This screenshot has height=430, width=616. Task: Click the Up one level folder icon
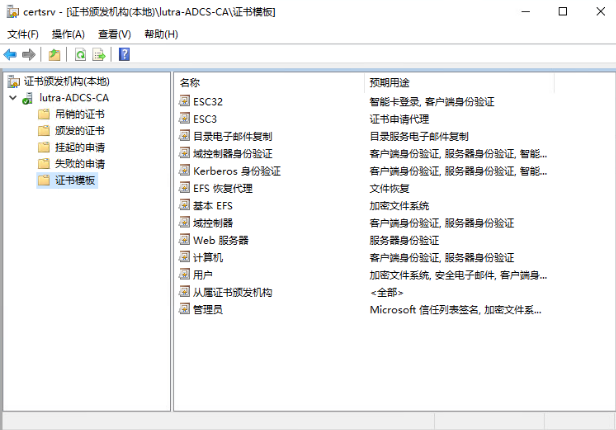coord(54,55)
